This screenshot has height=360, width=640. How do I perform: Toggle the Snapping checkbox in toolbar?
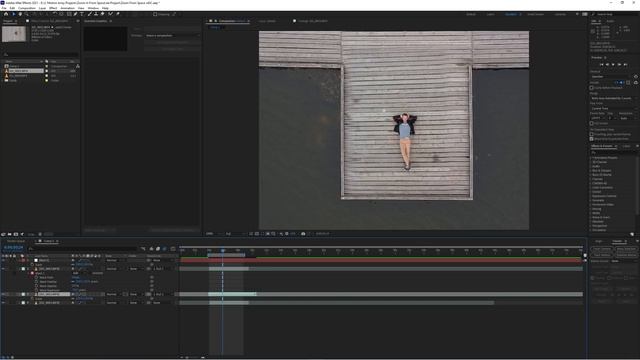(155, 14)
